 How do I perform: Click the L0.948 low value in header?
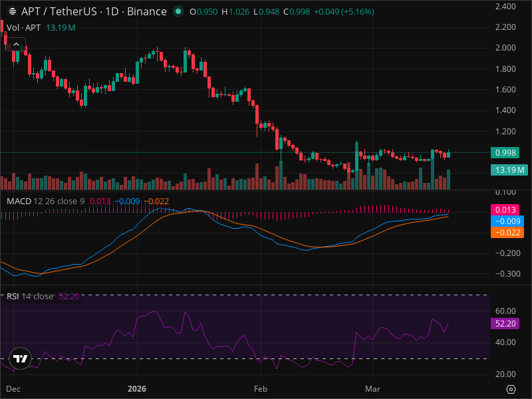pyautogui.click(x=267, y=12)
